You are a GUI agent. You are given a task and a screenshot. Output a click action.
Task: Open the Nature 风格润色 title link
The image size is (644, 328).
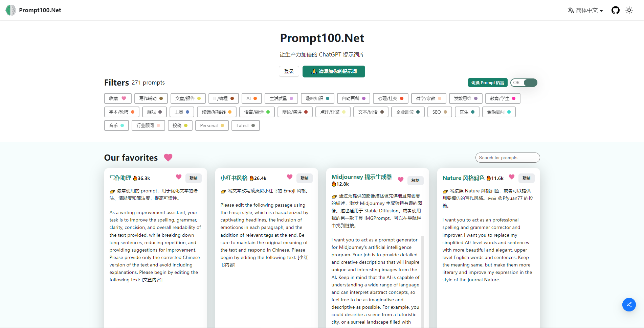pos(463,178)
